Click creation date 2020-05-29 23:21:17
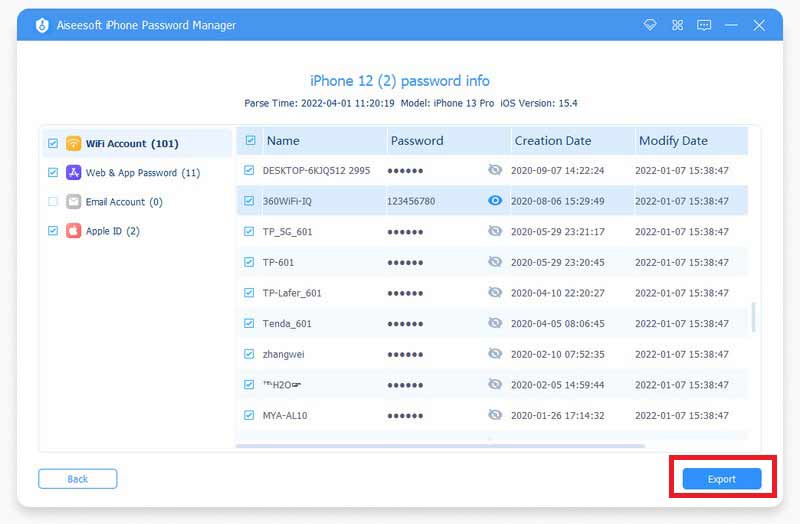The width and height of the screenshot is (800, 524). (x=558, y=232)
